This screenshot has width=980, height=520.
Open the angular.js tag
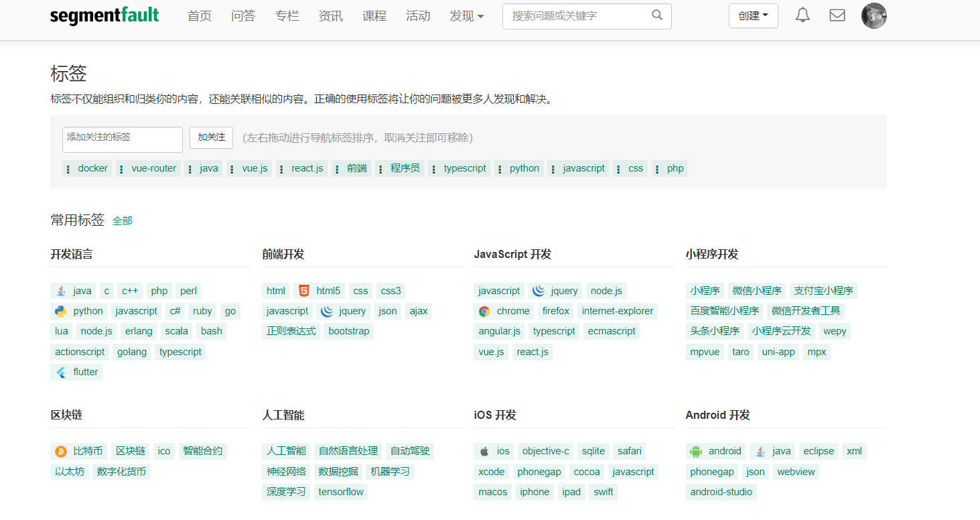pyautogui.click(x=500, y=331)
